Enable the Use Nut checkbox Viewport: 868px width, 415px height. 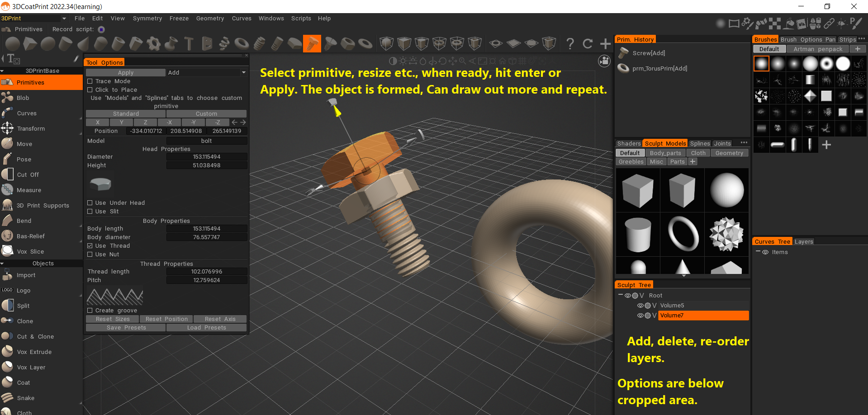point(90,255)
